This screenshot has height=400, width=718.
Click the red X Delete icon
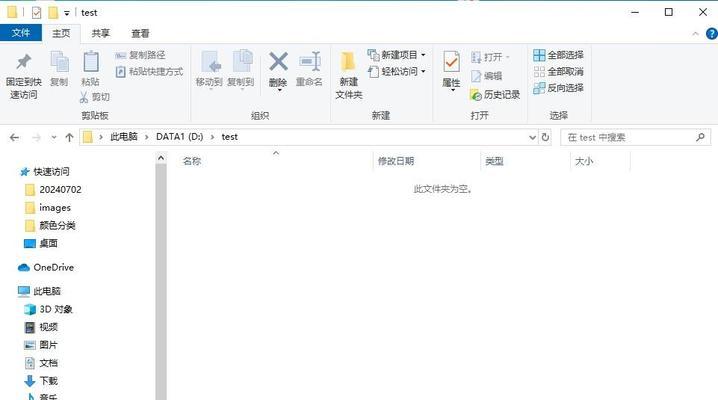pos(278,62)
